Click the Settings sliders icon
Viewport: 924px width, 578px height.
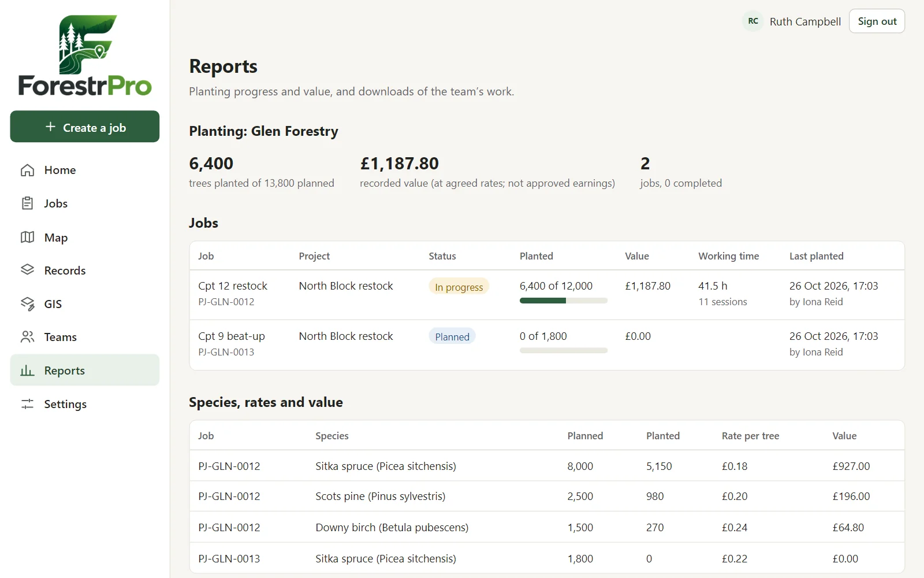pos(27,404)
